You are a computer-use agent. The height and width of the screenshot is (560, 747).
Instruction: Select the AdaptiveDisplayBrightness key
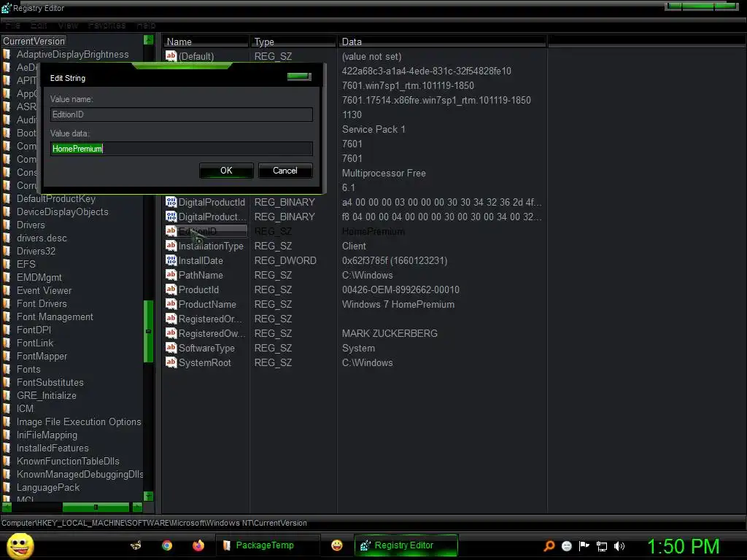[x=72, y=54]
